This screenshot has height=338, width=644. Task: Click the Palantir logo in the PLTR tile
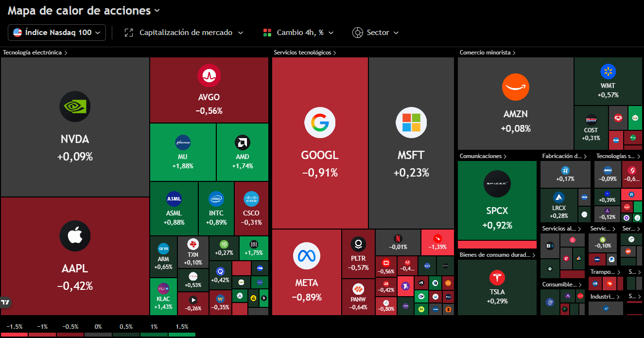click(358, 244)
